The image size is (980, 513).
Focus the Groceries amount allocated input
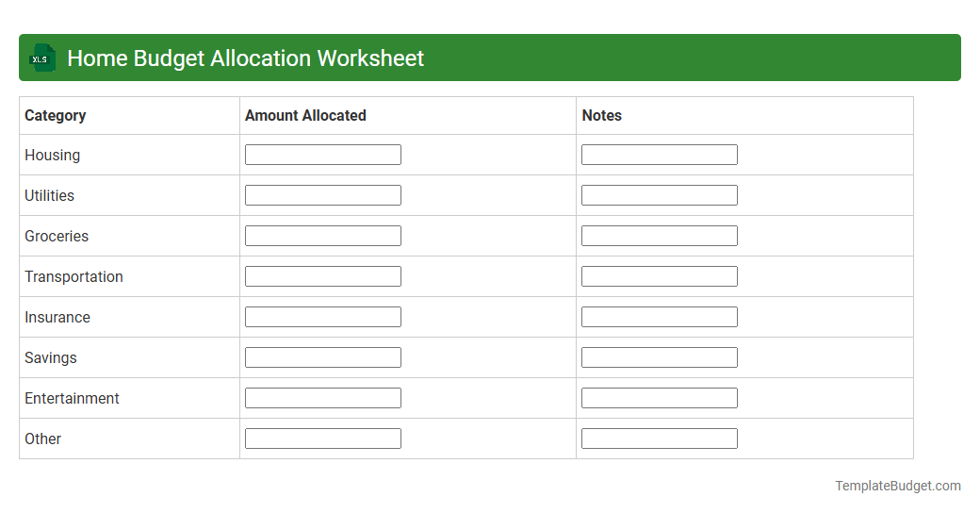[323, 236]
